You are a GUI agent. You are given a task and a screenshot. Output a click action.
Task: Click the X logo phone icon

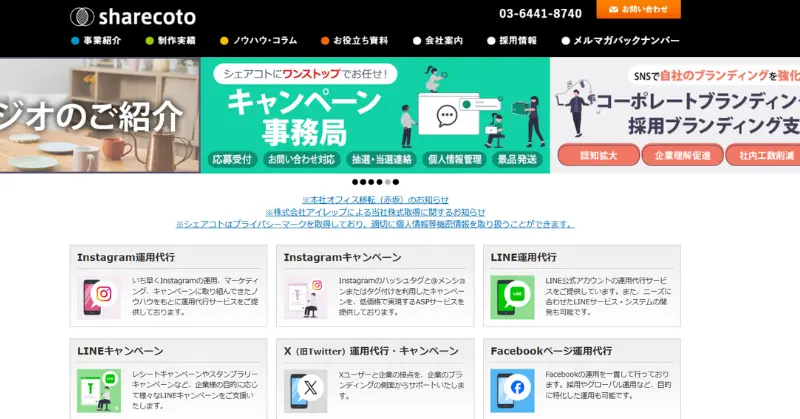(x=306, y=391)
